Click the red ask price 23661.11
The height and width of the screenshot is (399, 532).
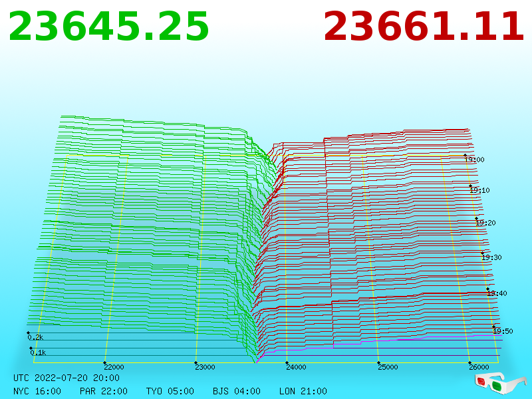[424, 27]
